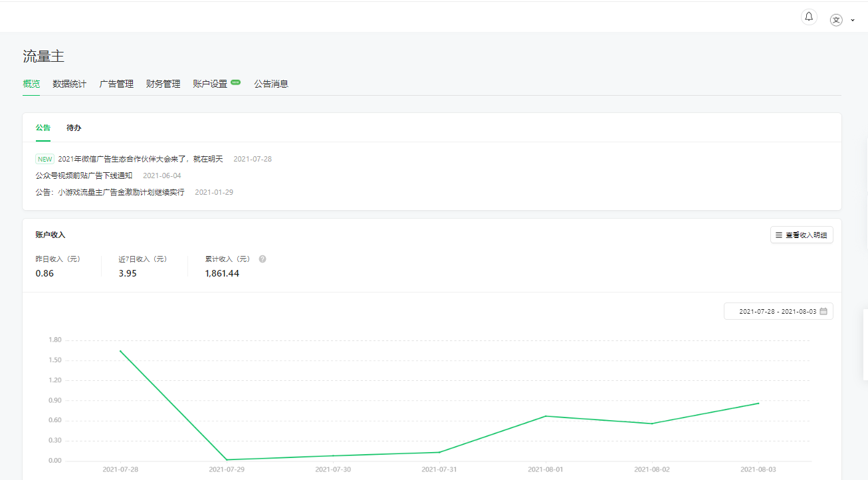Click the notification bell icon

coord(809,17)
